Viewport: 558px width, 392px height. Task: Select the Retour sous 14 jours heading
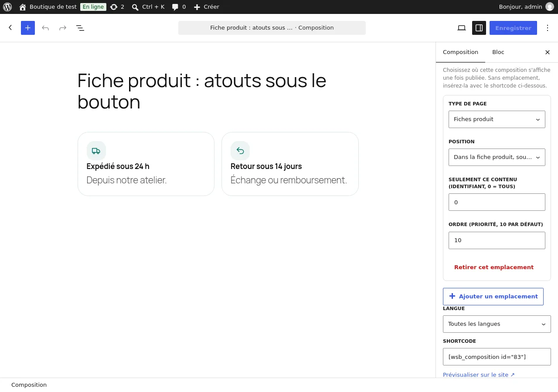pos(266,166)
